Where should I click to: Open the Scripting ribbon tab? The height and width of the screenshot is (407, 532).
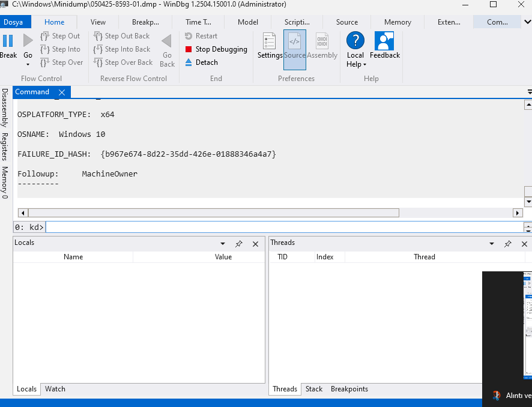[297, 22]
